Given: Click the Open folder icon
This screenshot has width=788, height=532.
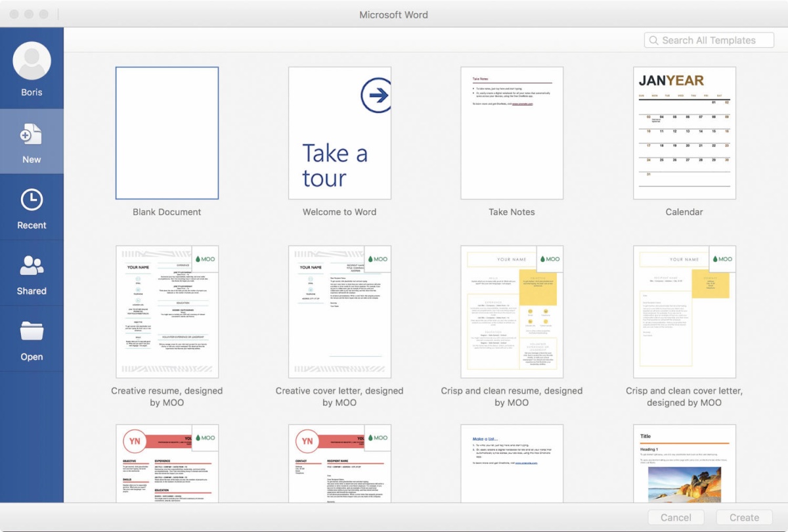Looking at the screenshot, I should pyautogui.click(x=32, y=331).
